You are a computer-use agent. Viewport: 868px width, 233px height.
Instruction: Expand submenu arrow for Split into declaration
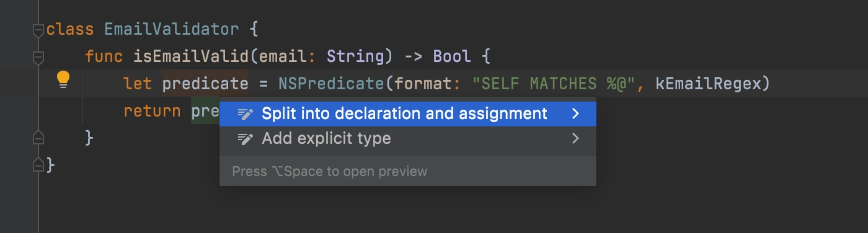pyautogui.click(x=575, y=114)
